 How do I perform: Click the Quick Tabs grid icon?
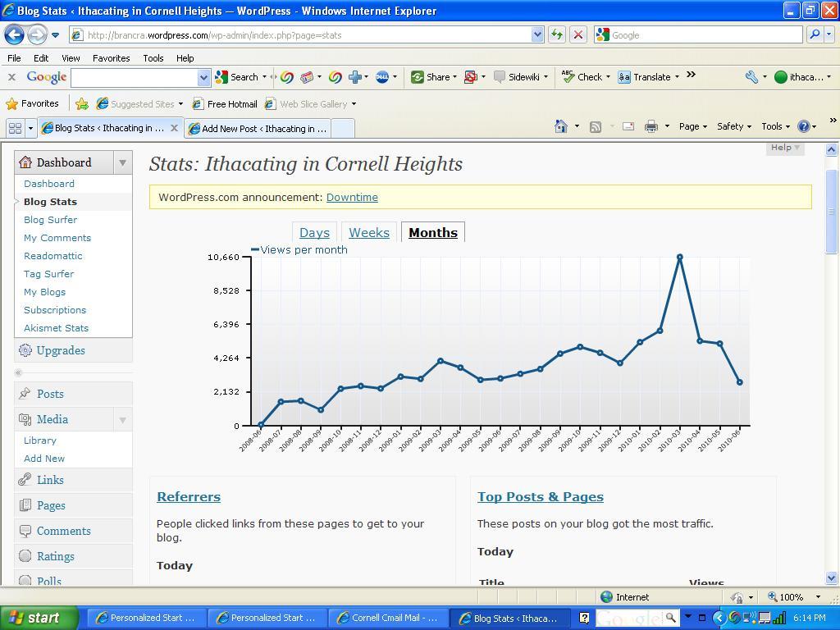point(15,128)
